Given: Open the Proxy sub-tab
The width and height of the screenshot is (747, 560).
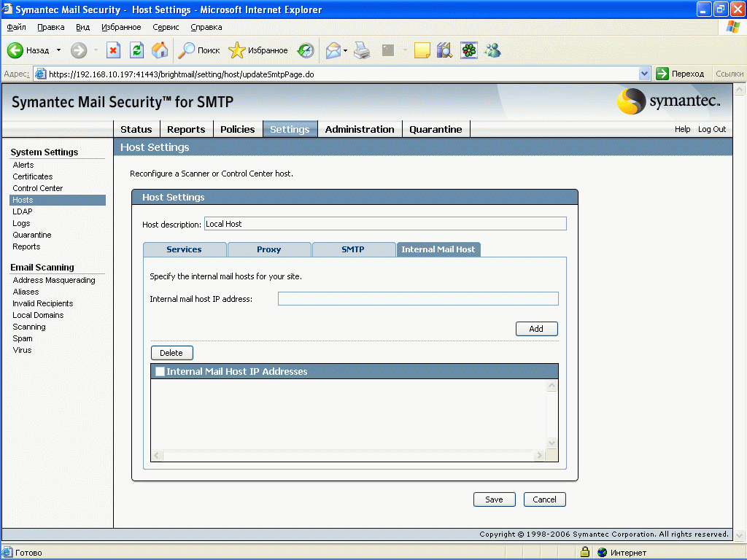Looking at the screenshot, I should [269, 249].
